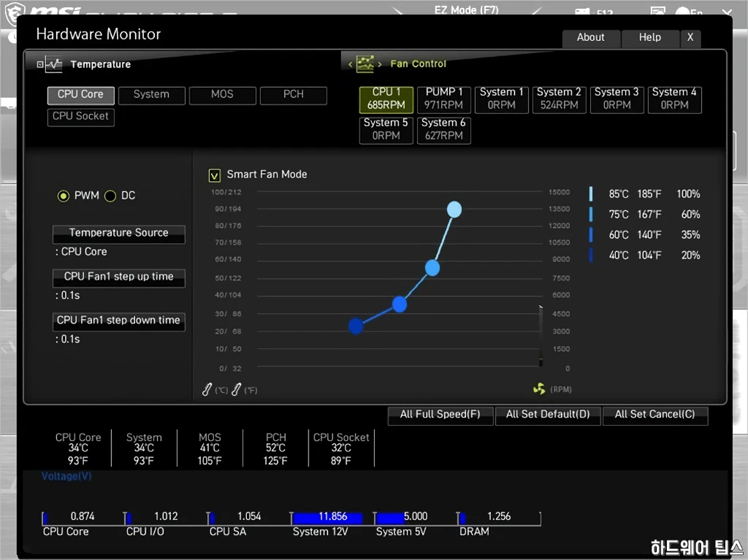
Task: Click the RPM fan icon
Action: pos(539,388)
